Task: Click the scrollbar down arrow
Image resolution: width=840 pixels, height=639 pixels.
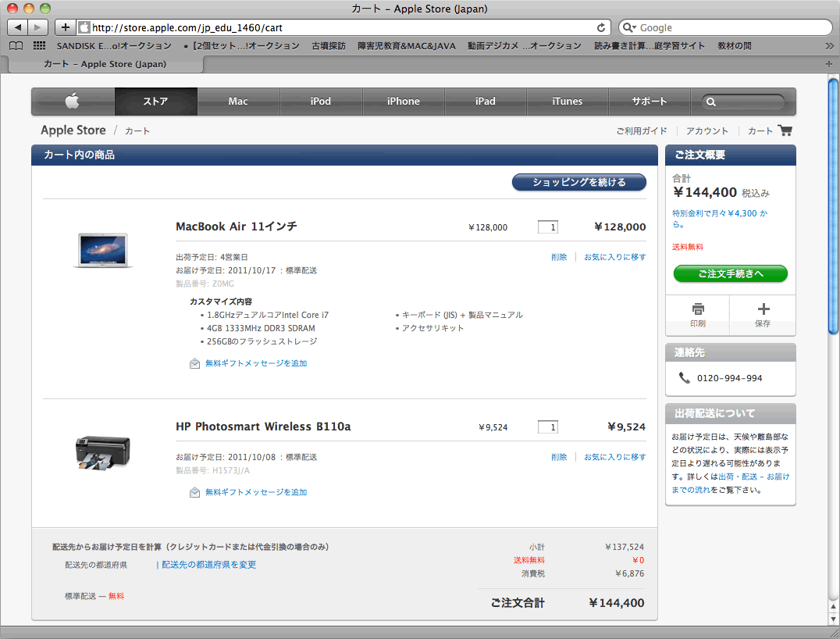Action: 832,619
